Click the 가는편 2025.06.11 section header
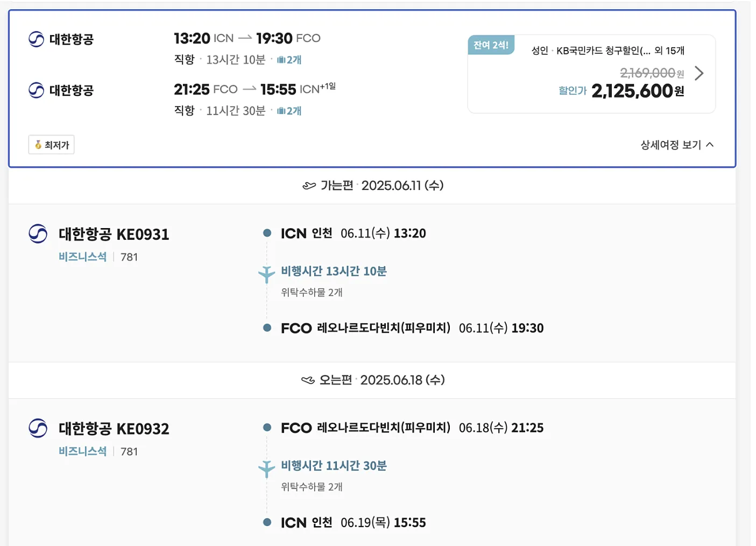Image resolution: width=756 pixels, height=546 pixels. [x=373, y=186]
